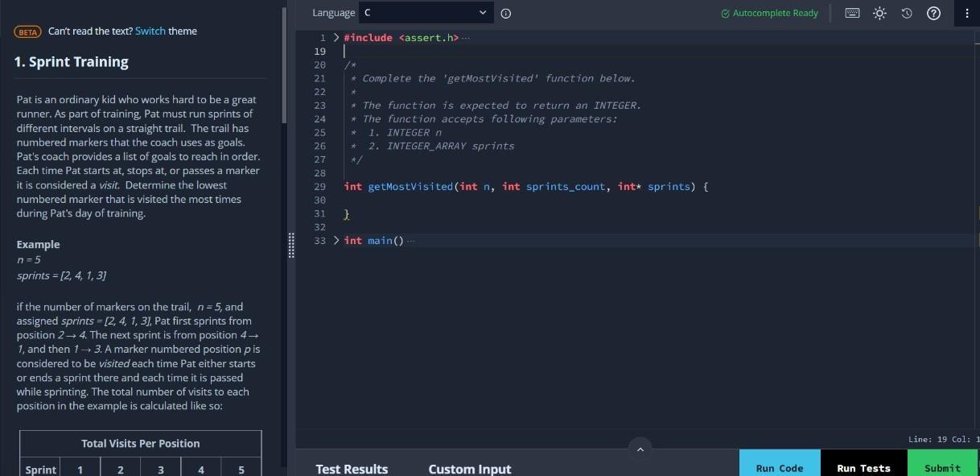The width and height of the screenshot is (980, 476).
Task: Collapse the bottom panel with the upward chevron
Action: (640, 449)
